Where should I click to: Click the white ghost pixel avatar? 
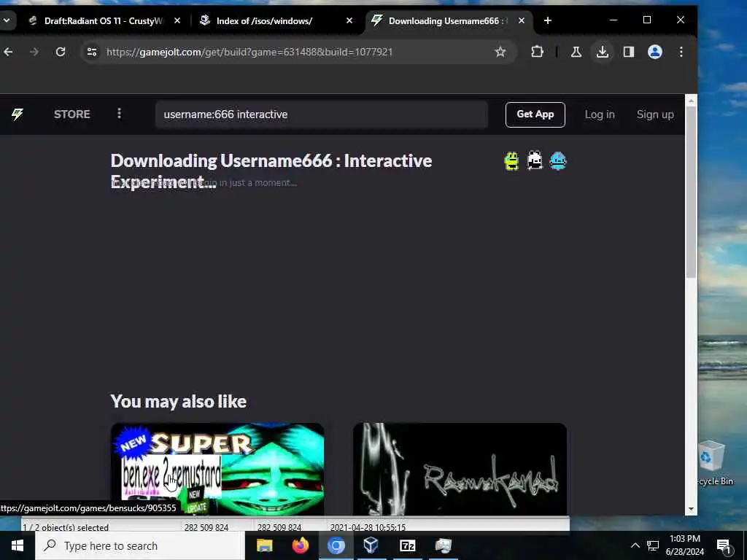pyautogui.click(x=535, y=160)
